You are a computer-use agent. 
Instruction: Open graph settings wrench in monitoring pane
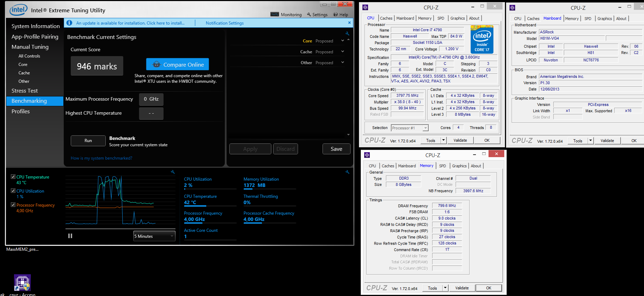[173, 172]
